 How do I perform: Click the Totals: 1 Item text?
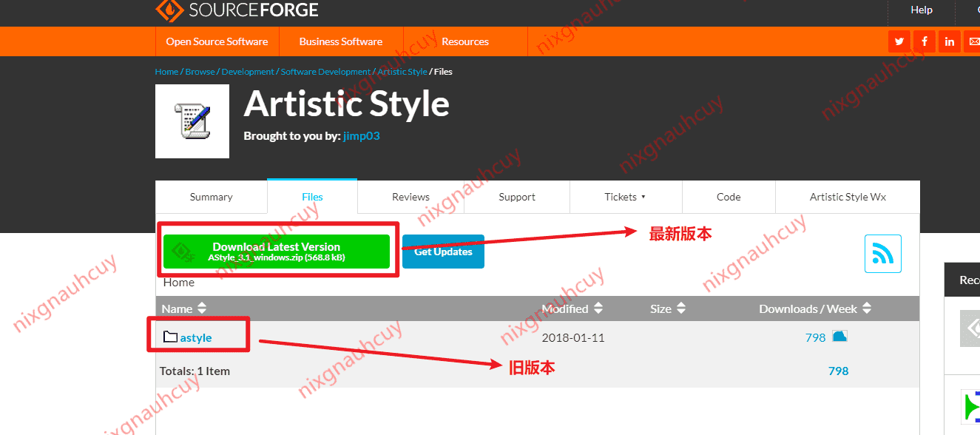195,371
